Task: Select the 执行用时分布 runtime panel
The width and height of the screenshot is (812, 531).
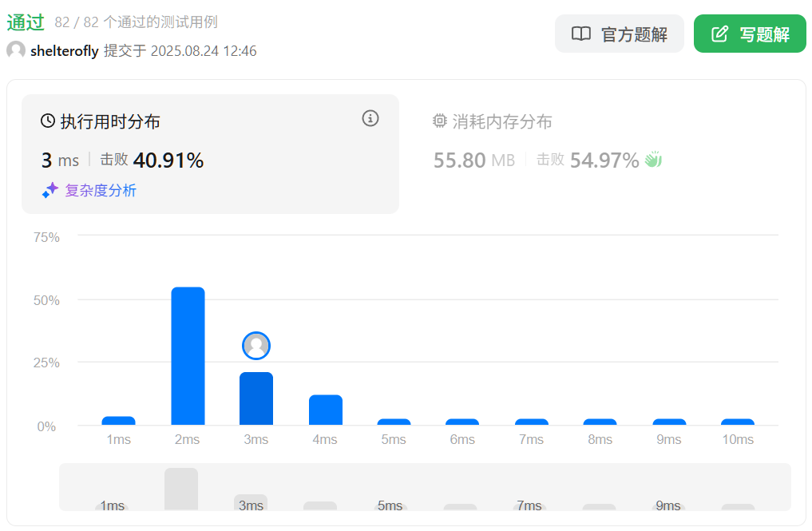Action: pyautogui.click(x=210, y=154)
